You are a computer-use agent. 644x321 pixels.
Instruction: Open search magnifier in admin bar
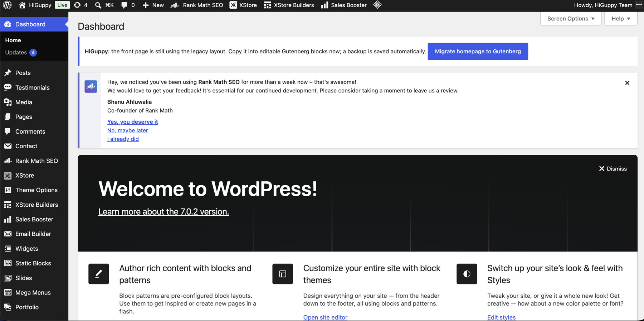(x=98, y=5)
